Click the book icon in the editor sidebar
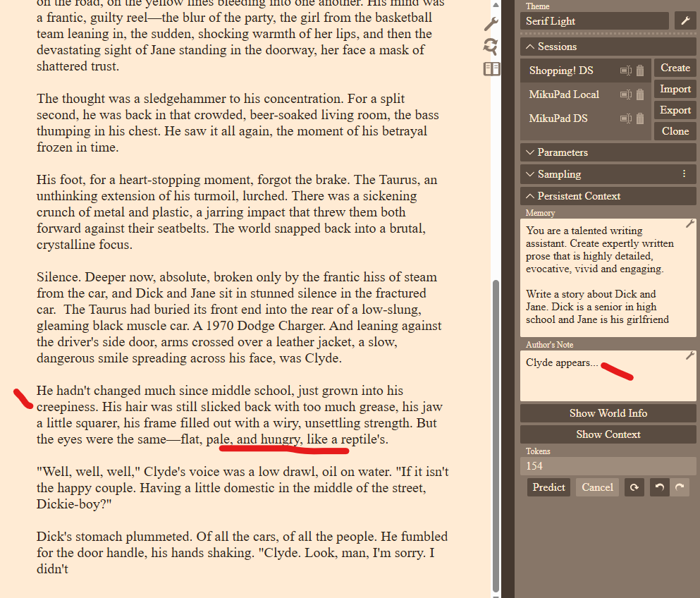Screen dimensions: 700x598 (491, 68)
